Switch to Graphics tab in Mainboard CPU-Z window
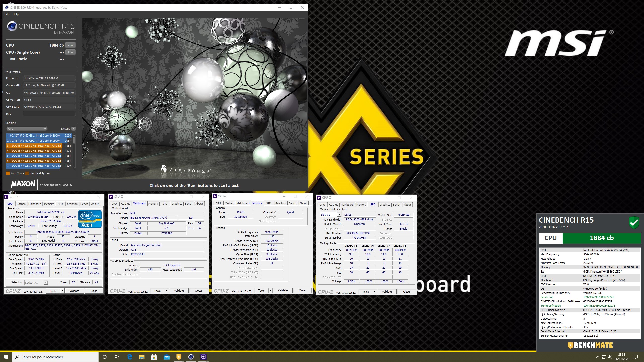Viewport: 644px width, 362px height. (177, 204)
